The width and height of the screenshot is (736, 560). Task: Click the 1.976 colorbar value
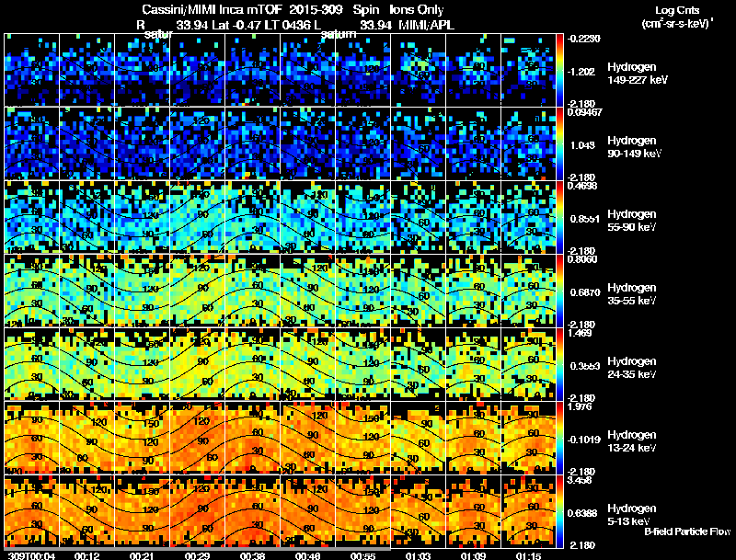(x=580, y=406)
